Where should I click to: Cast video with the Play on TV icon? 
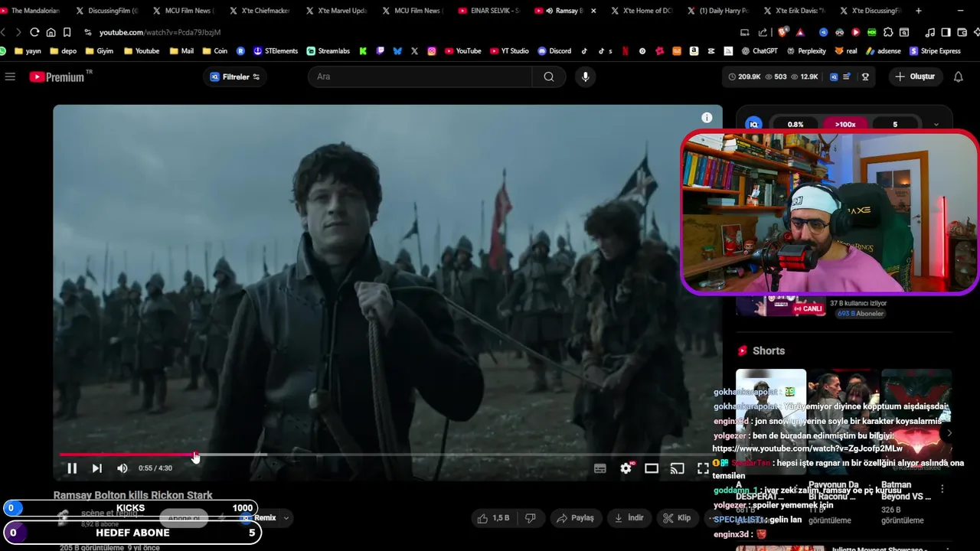click(x=677, y=468)
